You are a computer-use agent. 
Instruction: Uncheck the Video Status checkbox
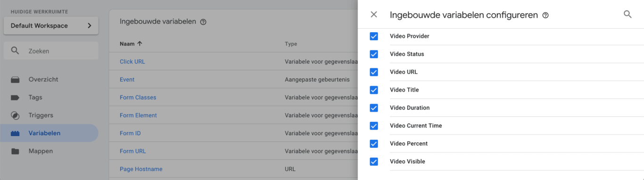[x=374, y=54]
